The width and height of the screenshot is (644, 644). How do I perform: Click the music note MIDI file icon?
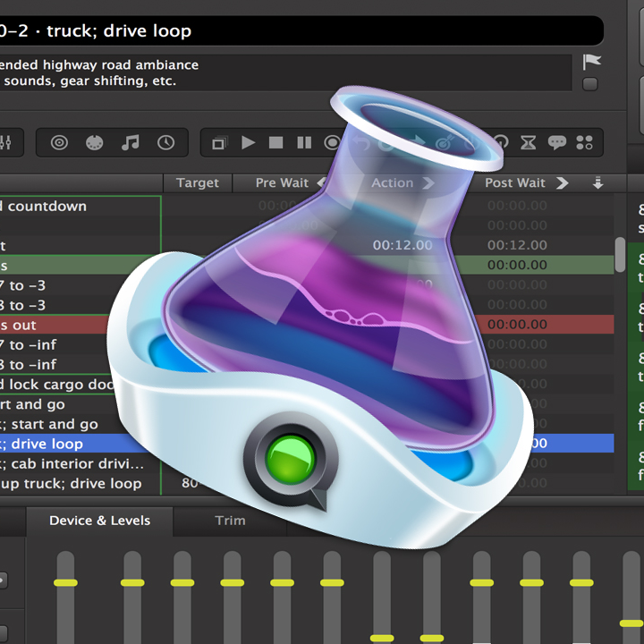131,142
